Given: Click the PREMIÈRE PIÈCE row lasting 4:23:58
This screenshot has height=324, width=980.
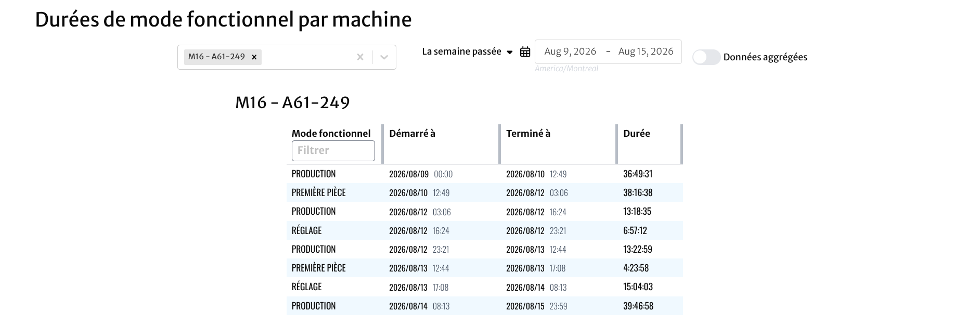Looking at the screenshot, I should click(x=484, y=268).
